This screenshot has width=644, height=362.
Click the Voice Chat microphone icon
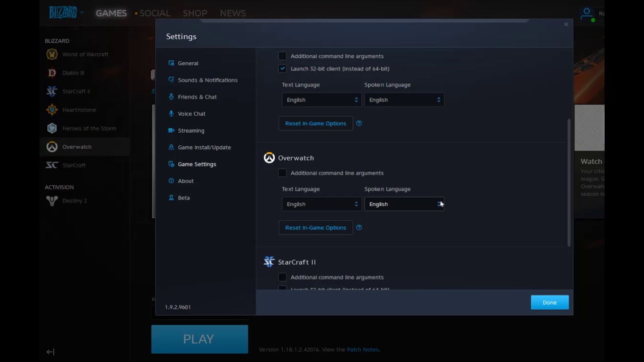point(171,114)
